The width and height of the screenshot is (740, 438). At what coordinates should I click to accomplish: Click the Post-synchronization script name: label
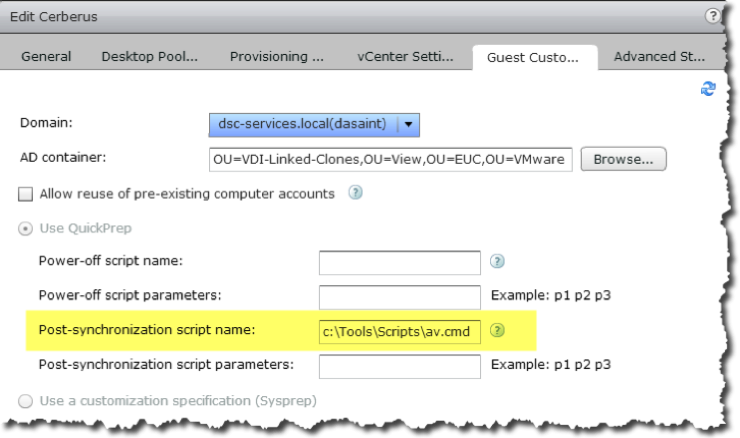click(147, 330)
